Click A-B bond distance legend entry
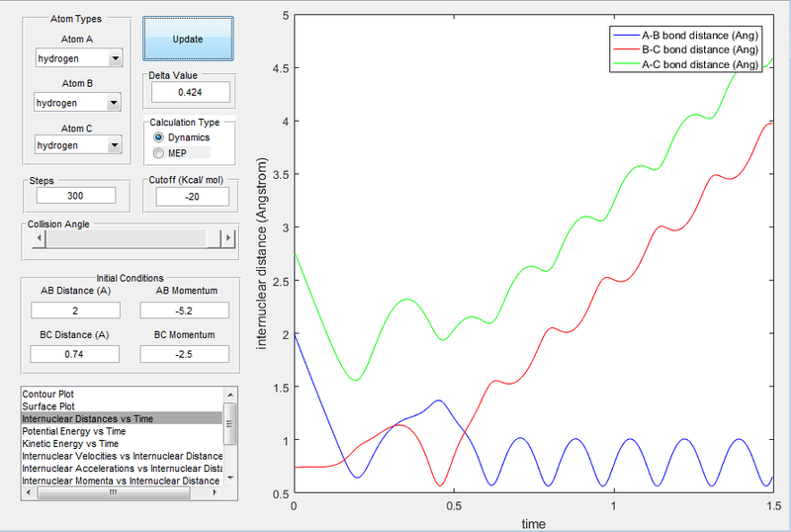The image size is (791, 532). 685,36
